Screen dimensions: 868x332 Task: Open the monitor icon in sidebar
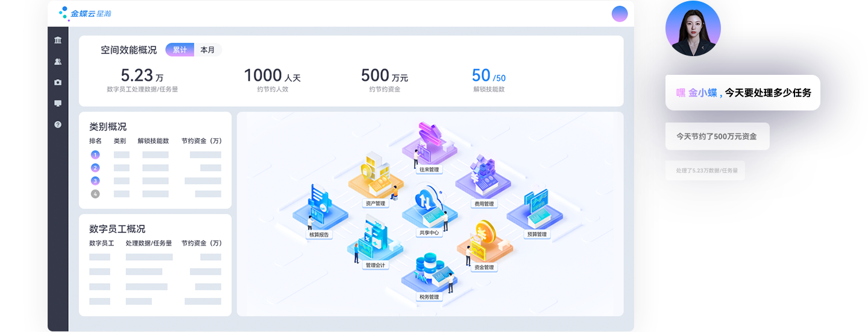point(58,103)
